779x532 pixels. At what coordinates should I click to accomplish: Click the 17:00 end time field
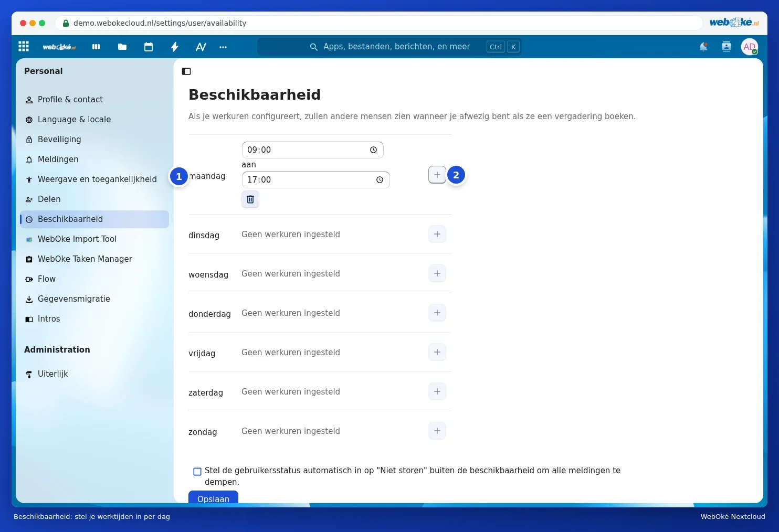315,180
